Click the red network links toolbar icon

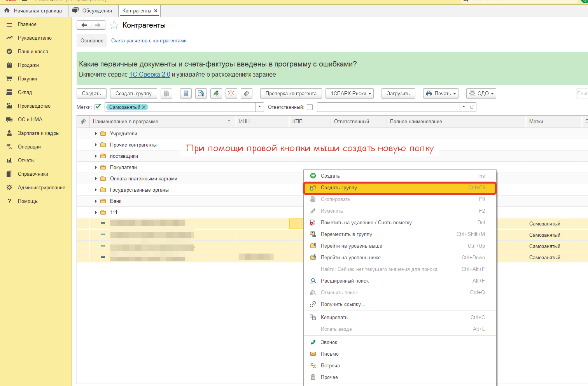click(x=231, y=93)
